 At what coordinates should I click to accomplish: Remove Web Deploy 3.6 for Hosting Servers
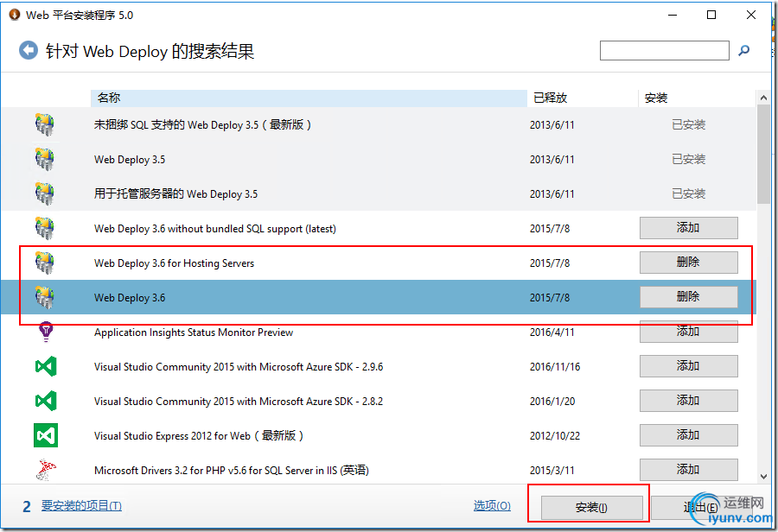[688, 263]
